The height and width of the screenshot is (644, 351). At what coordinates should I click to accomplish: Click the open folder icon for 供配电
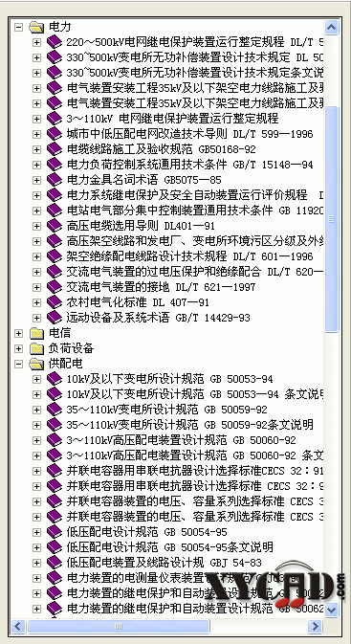tap(37, 364)
